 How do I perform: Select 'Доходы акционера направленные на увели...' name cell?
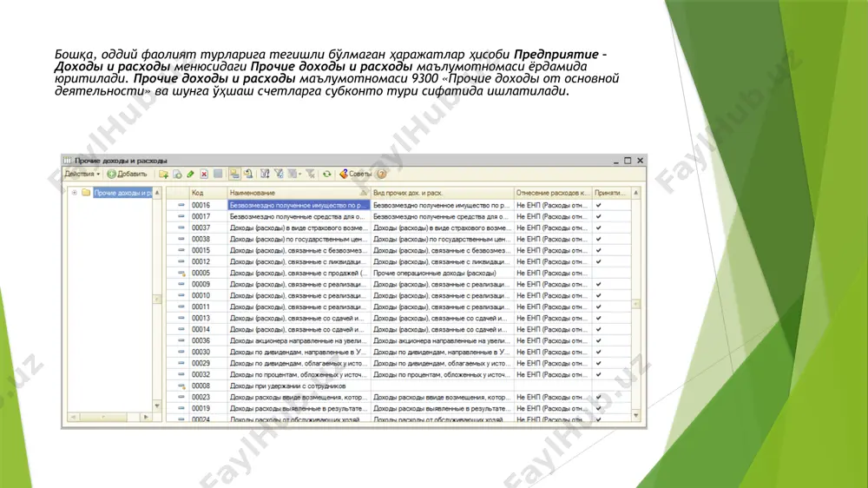tap(299, 340)
